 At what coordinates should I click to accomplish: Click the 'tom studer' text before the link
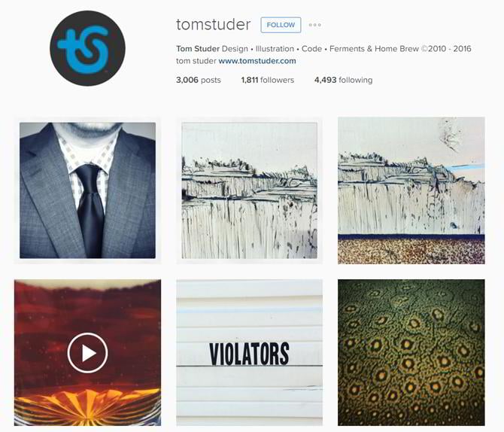pos(196,61)
